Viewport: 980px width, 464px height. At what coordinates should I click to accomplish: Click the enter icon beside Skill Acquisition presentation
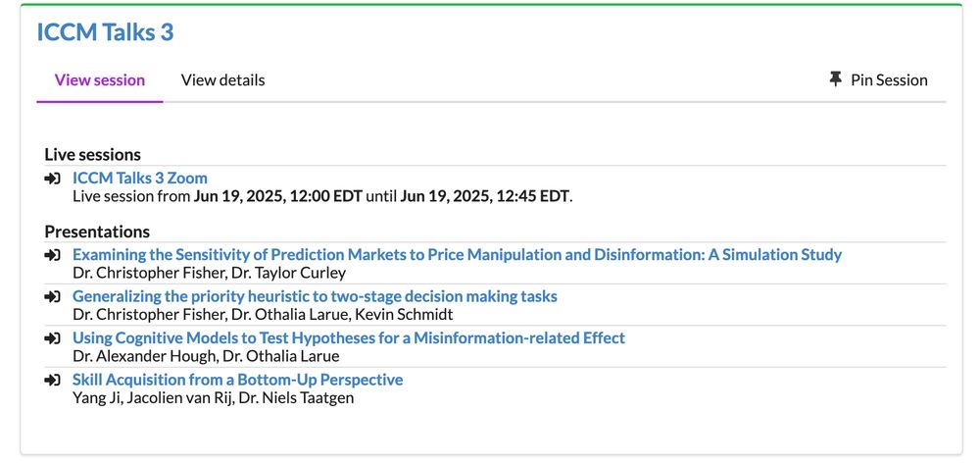(53, 381)
